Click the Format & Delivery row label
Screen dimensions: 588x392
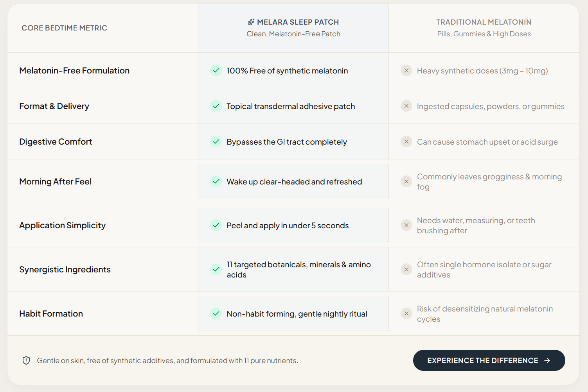pos(54,106)
